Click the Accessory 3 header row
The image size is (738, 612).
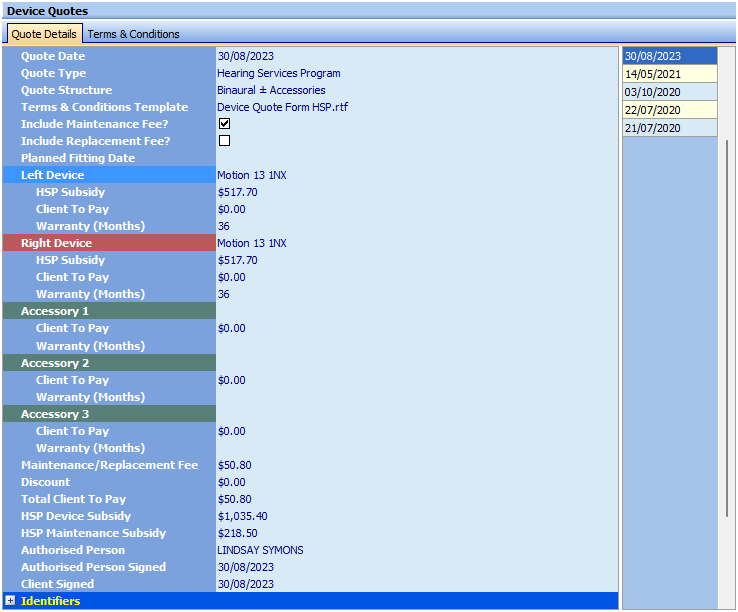(x=109, y=414)
